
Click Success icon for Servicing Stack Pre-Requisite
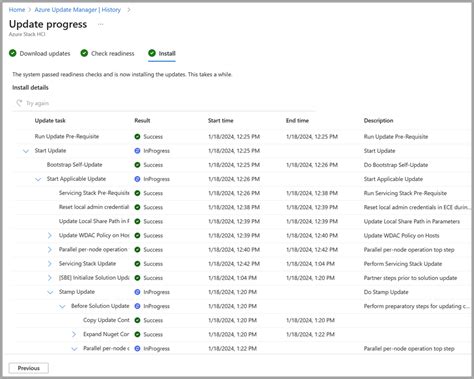tap(137, 193)
